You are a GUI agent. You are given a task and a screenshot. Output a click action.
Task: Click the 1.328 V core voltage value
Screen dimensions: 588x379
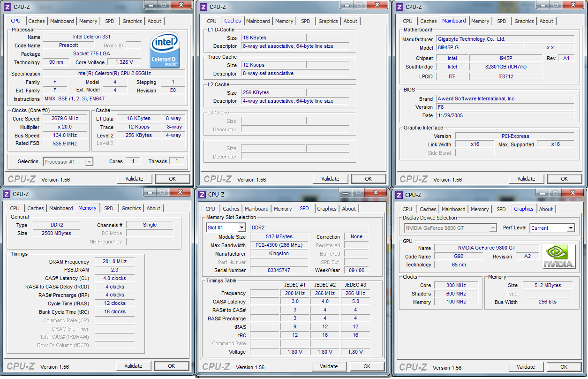coord(124,62)
